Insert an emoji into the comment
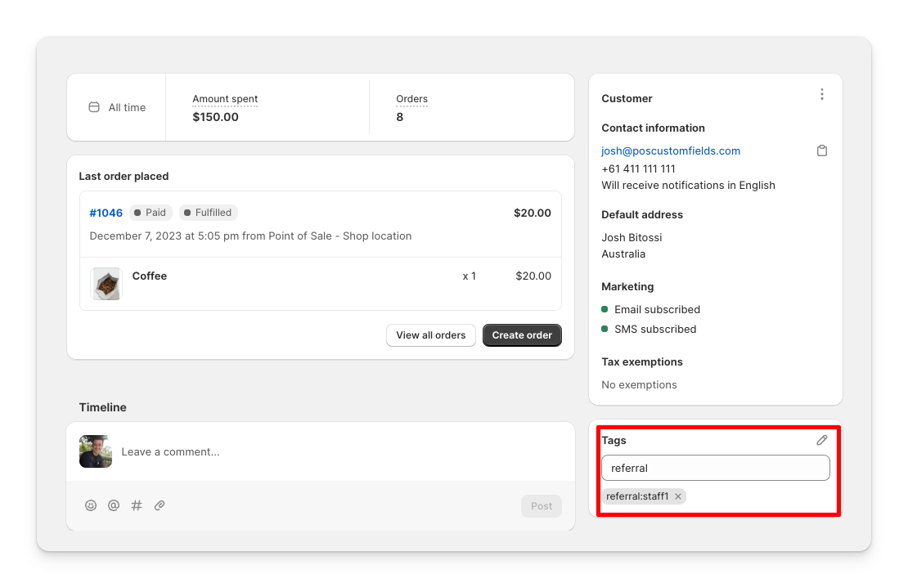This screenshot has width=908, height=588. coord(91,505)
